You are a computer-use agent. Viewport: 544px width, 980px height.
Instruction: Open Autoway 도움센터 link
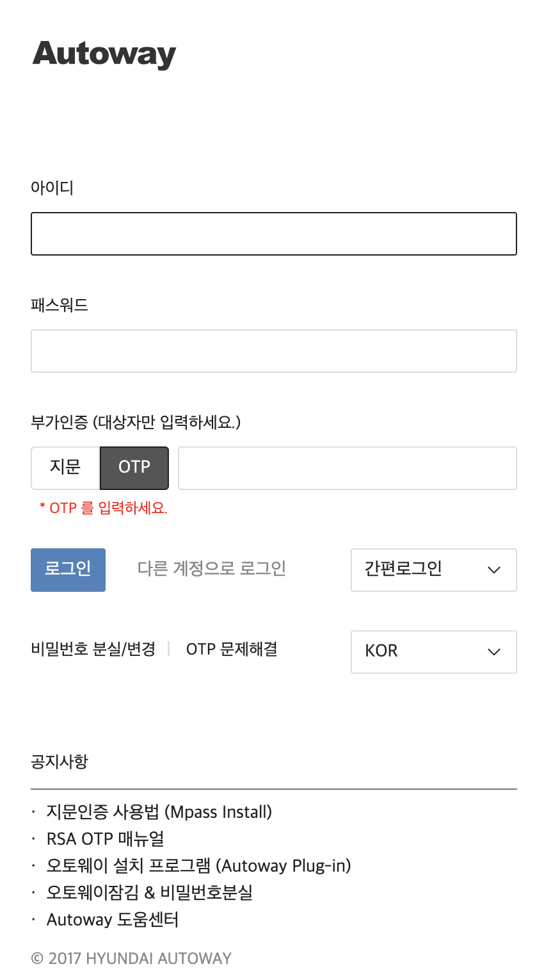pos(113,920)
